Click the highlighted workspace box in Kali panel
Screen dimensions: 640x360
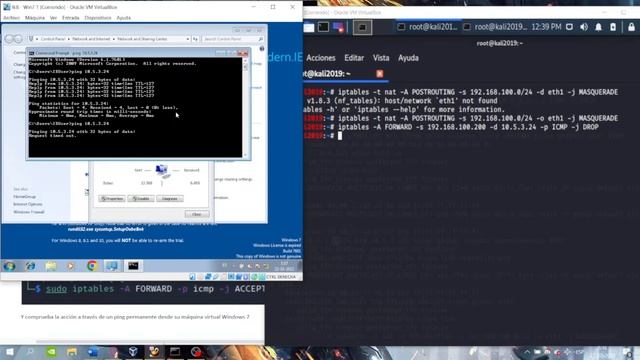click(x=362, y=27)
